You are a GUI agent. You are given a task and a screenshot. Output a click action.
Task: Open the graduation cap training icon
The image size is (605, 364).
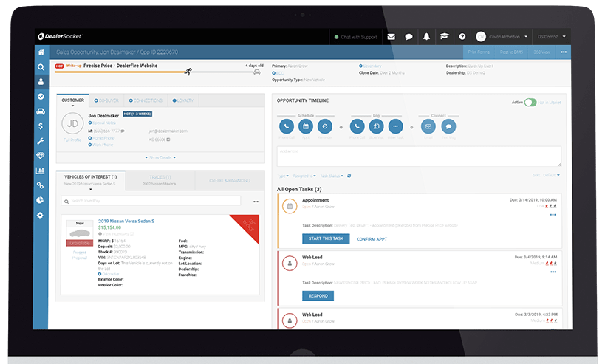pos(445,37)
